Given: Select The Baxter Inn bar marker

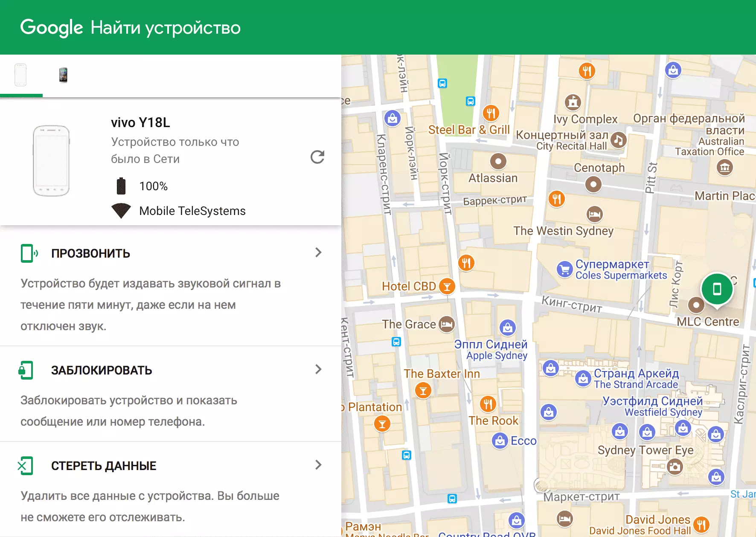Looking at the screenshot, I should [423, 391].
